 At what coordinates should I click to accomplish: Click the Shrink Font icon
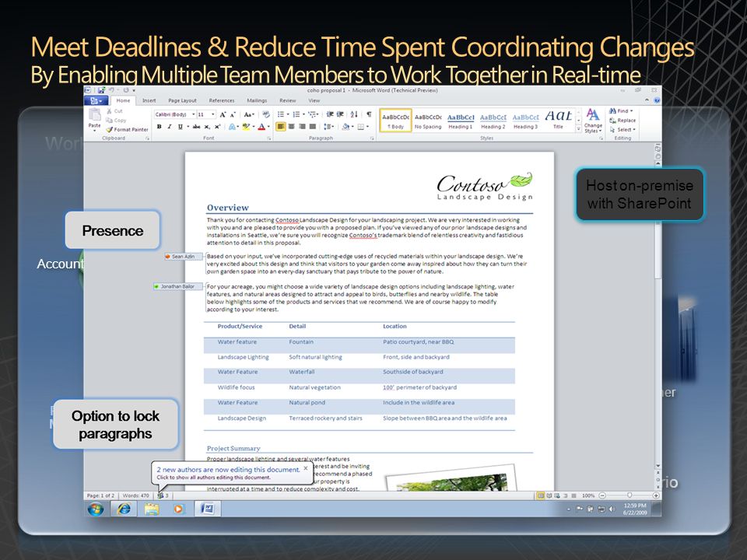pos(233,115)
